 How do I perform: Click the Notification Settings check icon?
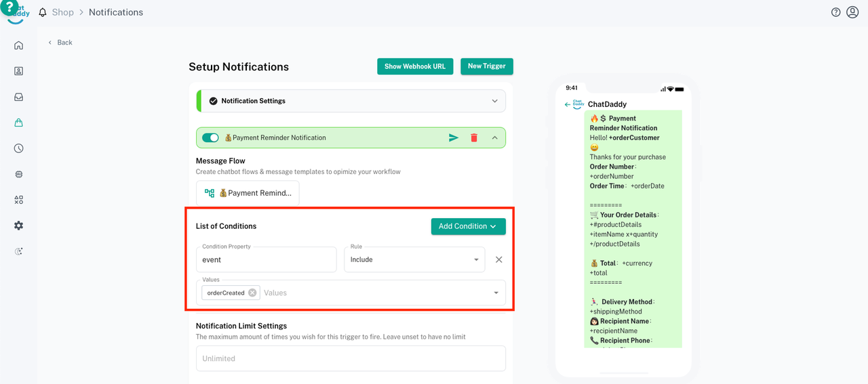[x=213, y=101]
